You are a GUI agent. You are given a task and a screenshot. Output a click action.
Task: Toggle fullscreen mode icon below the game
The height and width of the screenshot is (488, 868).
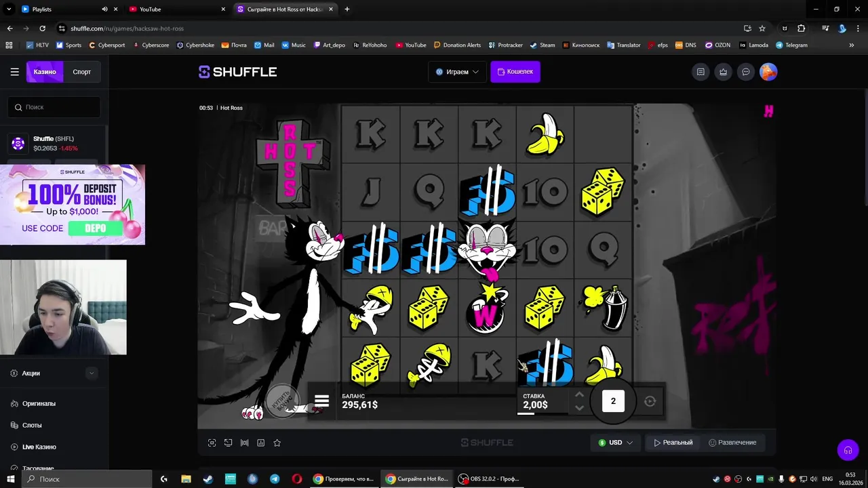(x=212, y=443)
